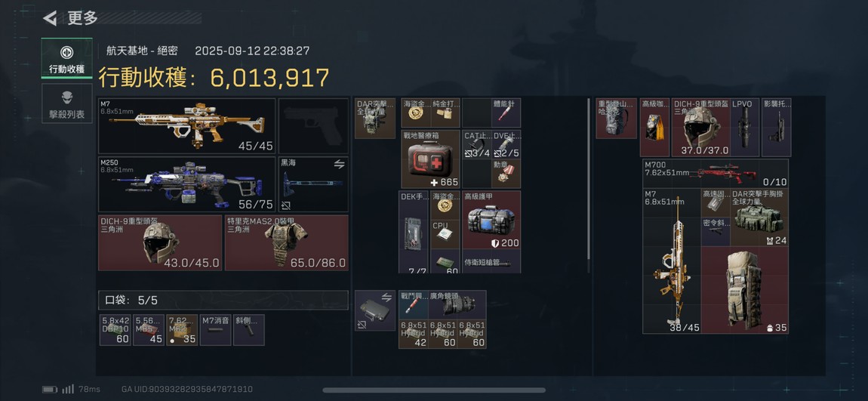Click the backpack panel vertical scrollbar
Viewport: 868px width, 401px height.
tap(589, 186)
